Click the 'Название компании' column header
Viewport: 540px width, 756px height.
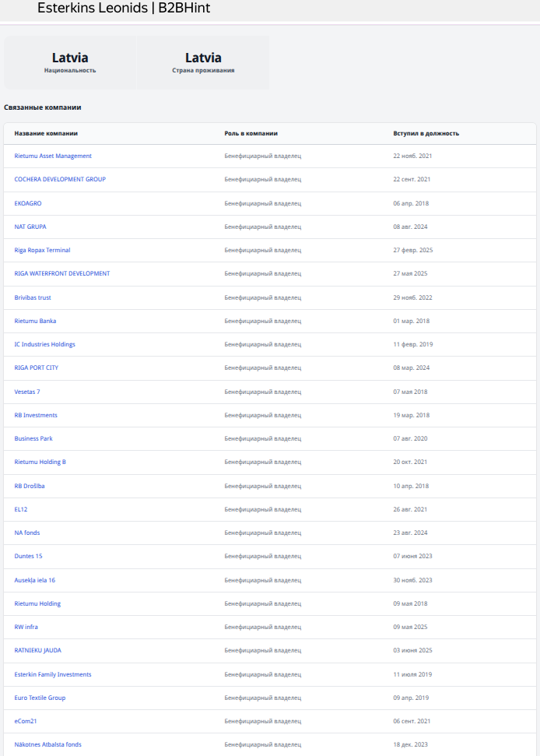pos(46,133)
